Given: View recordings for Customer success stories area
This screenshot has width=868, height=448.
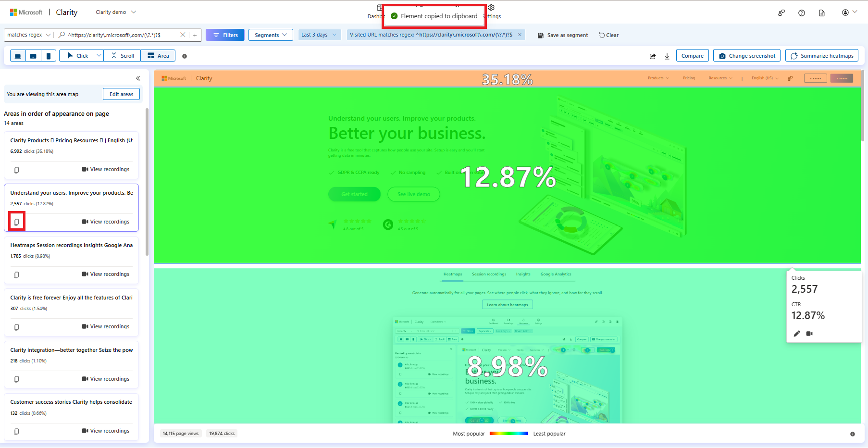Looking at the screenshot, I should click(106, 431).
